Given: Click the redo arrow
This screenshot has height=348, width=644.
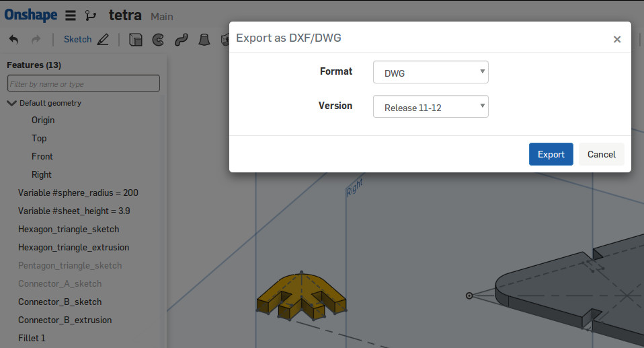Looking at the screenshot, I should click(x=36, y=40).
